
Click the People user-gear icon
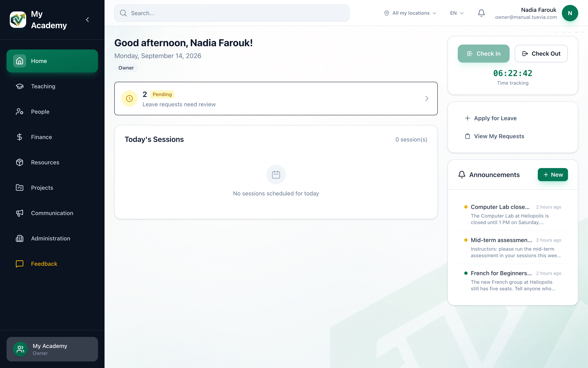[x=19, y=111]
